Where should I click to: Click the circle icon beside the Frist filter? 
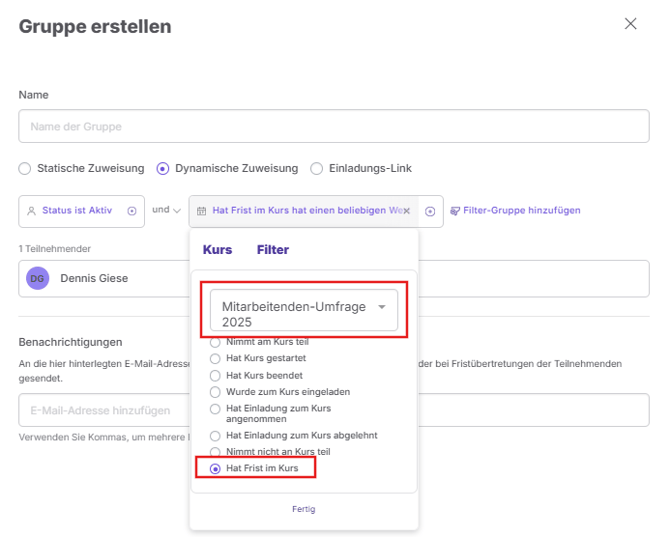pos(430,211)
